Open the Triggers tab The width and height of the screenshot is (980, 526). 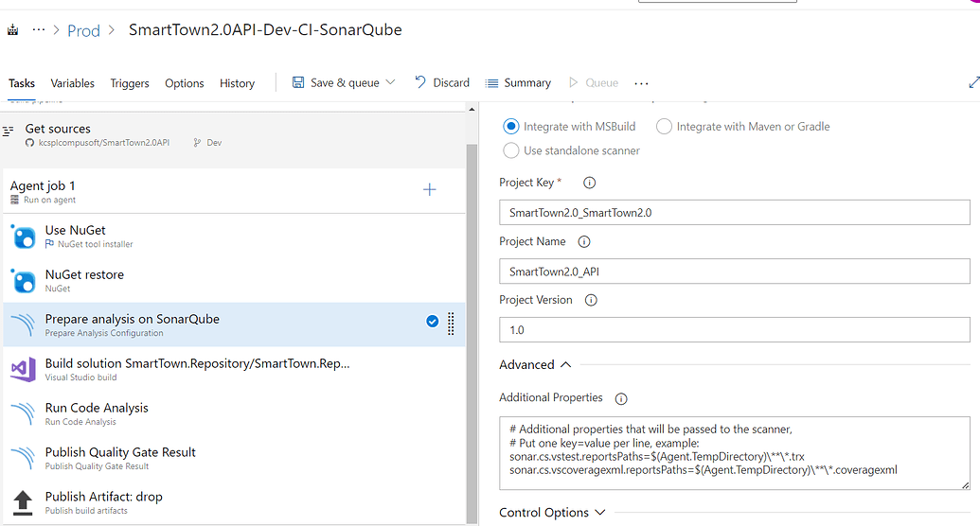coord(130,83)
